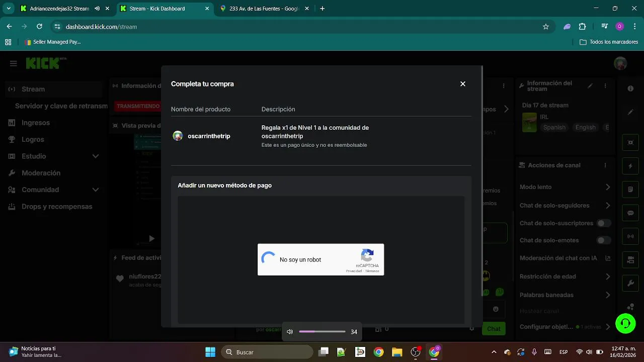Toggle Chat de solo-emotes switch
The width and height of the screenshot is (644, 362).
(604, 240)
